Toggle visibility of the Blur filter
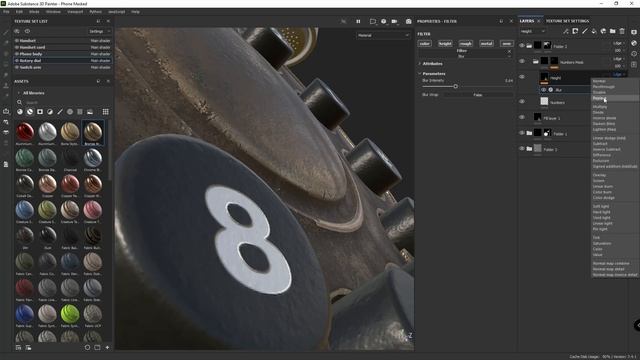Screen dimensions: 640x360 (543, 89)
